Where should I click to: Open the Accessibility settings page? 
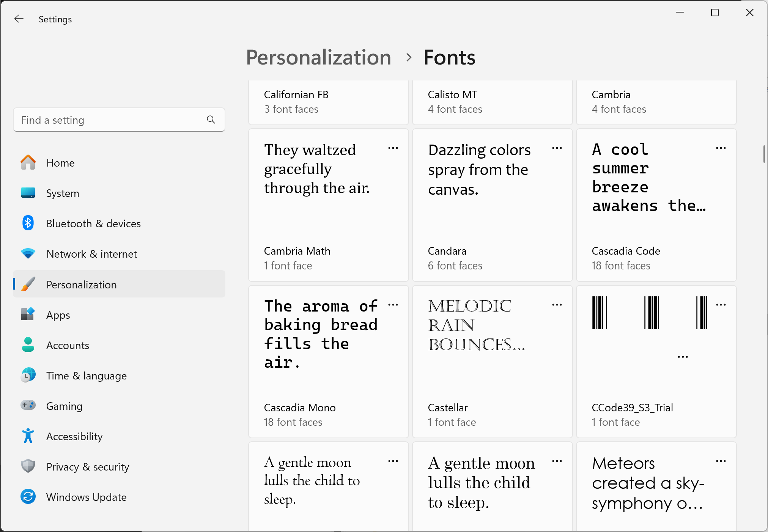[119, 436]
